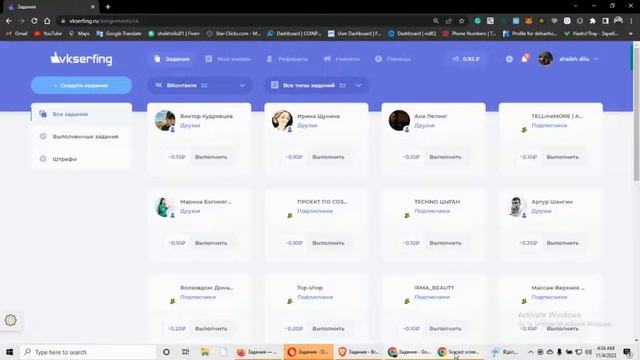Image resolution: width=640 pixels, height=360 pixels.
Task: Click the 0.92 ₽ balance indicator
Action: (x=466, y=59)
